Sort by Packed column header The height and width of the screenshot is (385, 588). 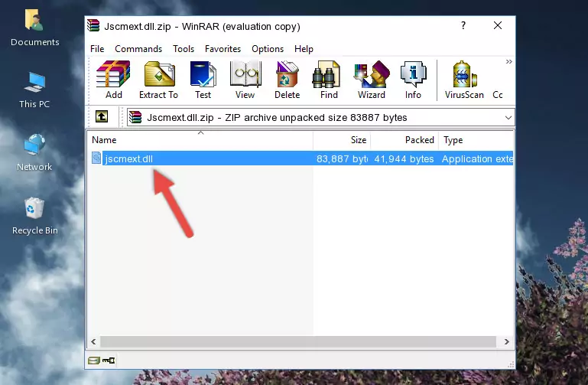click(404, 140)
